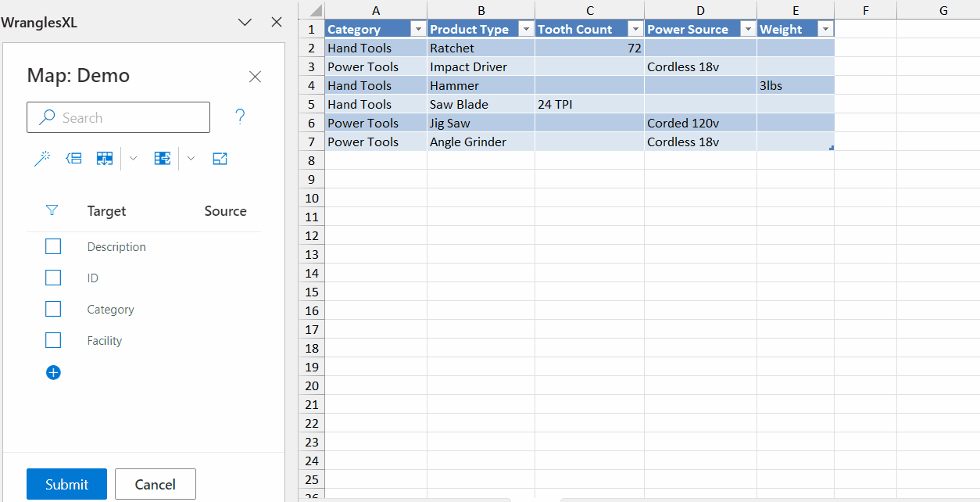Click the table with down arrow icon

[x=105, y=159]
